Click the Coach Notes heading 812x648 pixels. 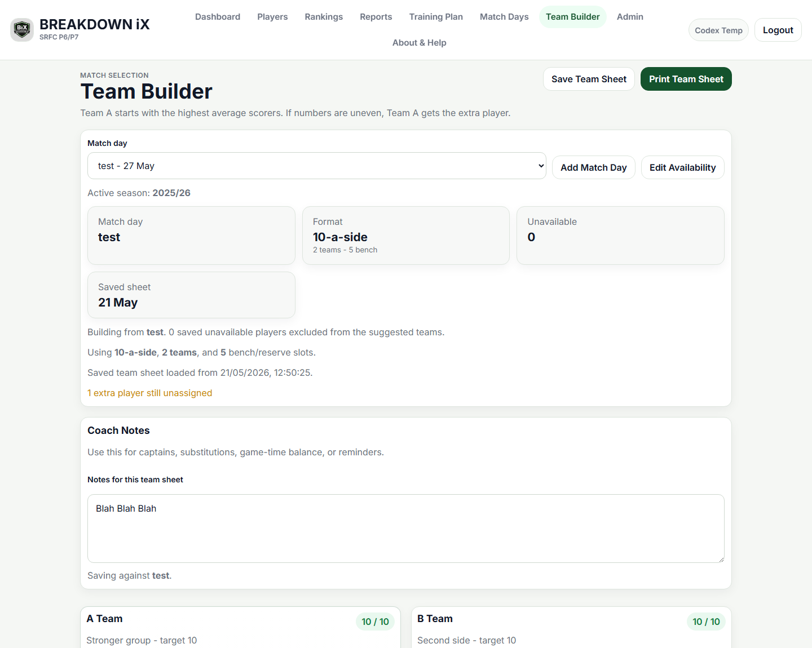click(118, 430)
